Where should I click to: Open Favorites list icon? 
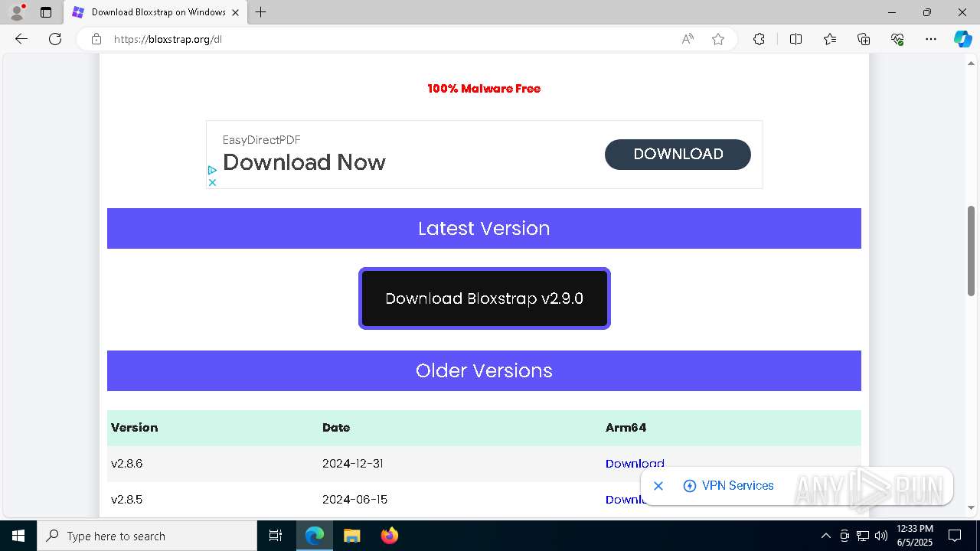(x=830, y=39)
